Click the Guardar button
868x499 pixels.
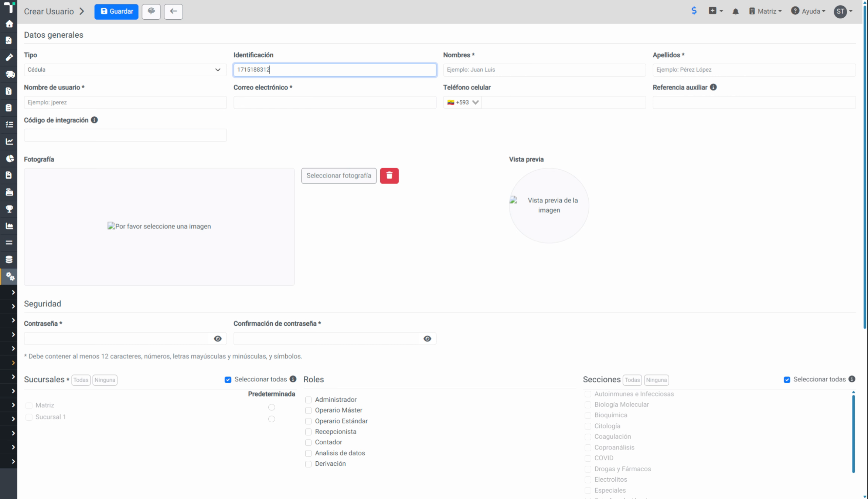click(x=116, y=11)
